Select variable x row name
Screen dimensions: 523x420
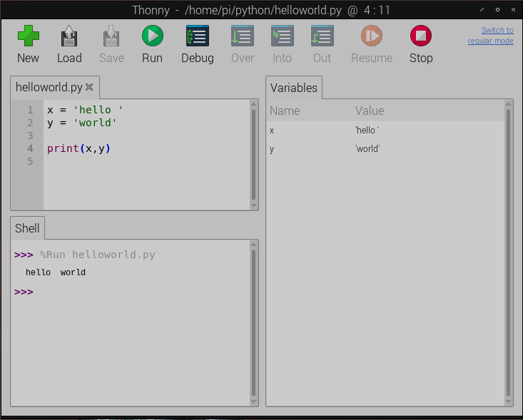pos(272,130)
